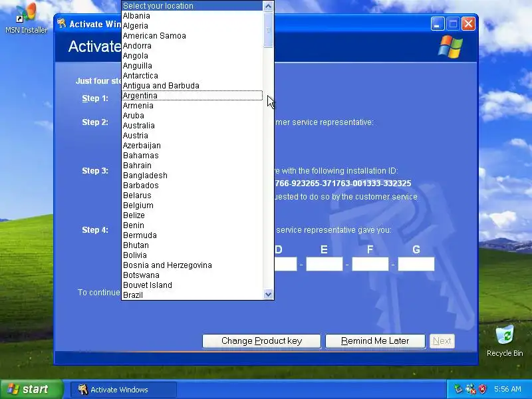Select the 'Select your location' header entry

point(192,6)
